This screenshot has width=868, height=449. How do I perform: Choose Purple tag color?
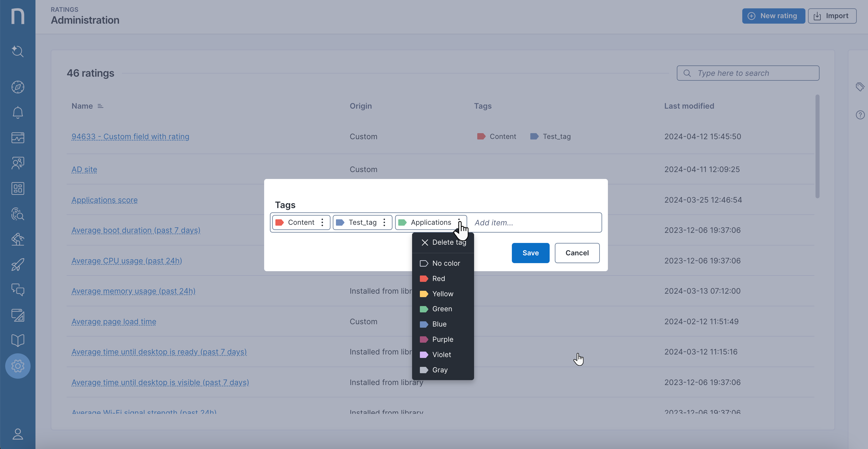pyautogui.click(x=443, y=339)
